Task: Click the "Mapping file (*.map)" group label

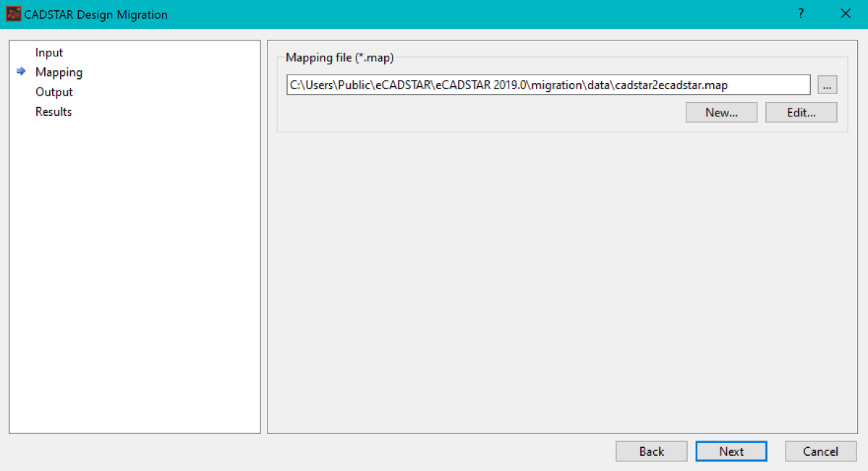Action: (x=340, y=57)
